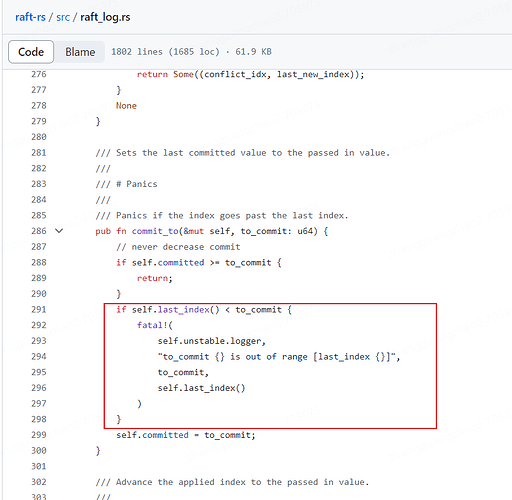This screenshot has width=512, height=500.
Task: Click the file size info text
Action: (191, 52)
